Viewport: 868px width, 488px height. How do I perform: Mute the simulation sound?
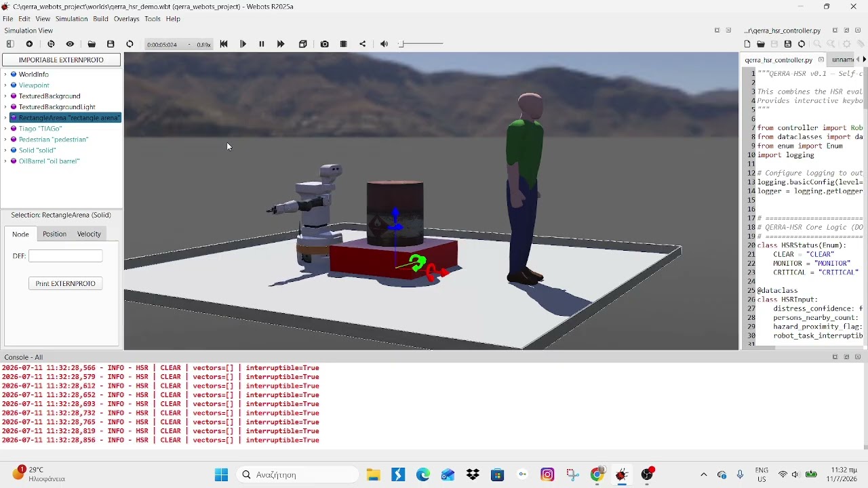click(384, 44)
